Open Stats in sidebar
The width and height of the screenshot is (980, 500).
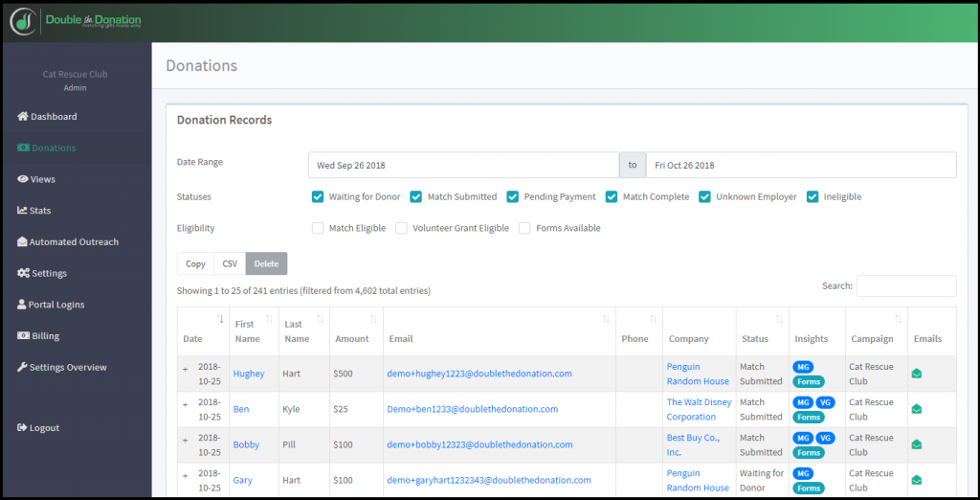click(x=34, y=211)
